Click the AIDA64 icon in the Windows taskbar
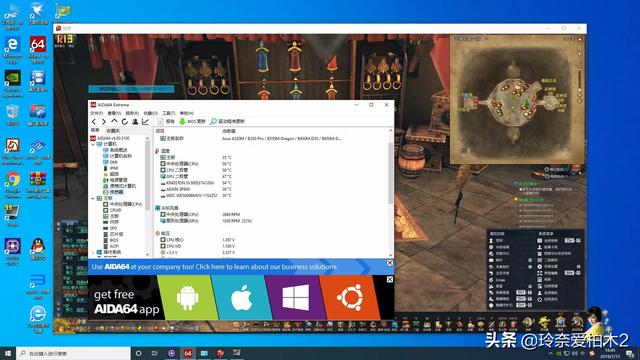Screen dimensions: 640x360 (x=188, y=353)
